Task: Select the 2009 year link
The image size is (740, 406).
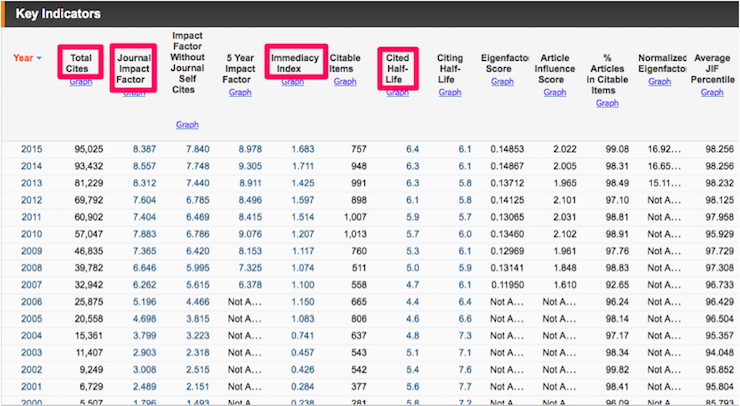Action: [x=31, y=251]
